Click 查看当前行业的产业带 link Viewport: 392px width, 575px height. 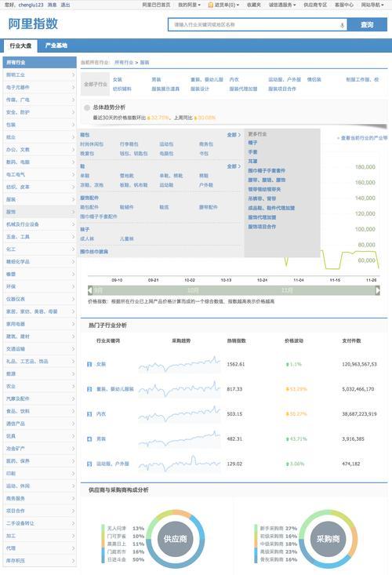[362, 138]
